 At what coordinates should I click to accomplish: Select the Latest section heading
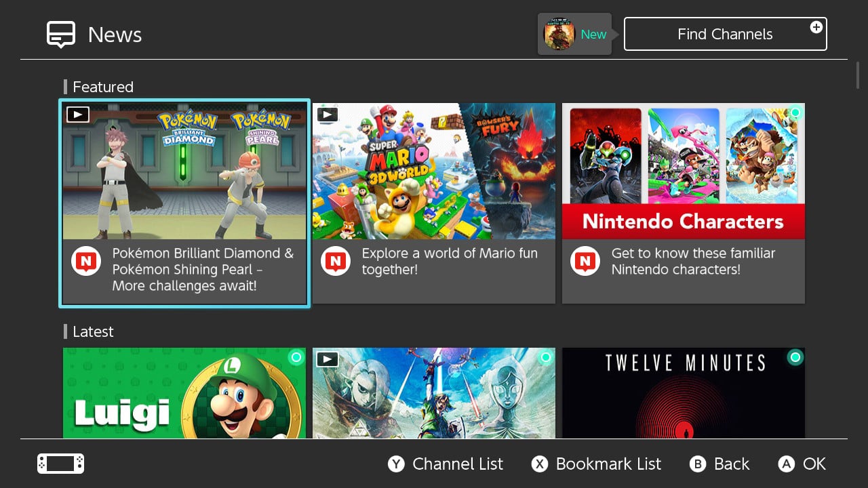93,331
